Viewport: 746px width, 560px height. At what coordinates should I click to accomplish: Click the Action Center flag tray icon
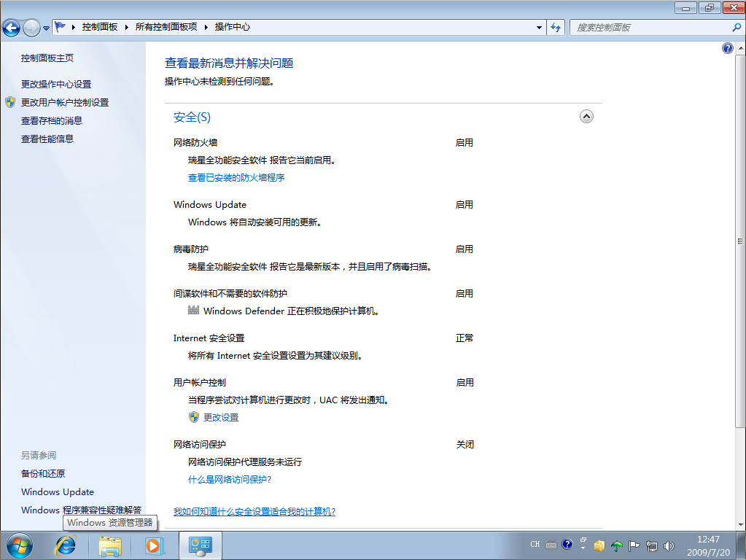[634, 545]
